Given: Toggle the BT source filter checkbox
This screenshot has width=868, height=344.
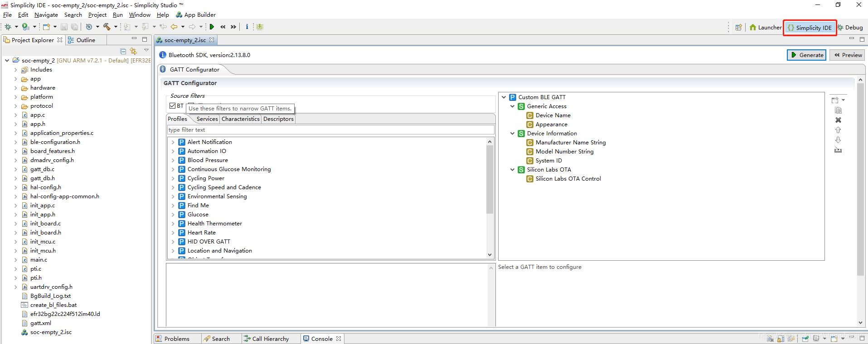Looking at the screenshot, I should pos(172,106).
